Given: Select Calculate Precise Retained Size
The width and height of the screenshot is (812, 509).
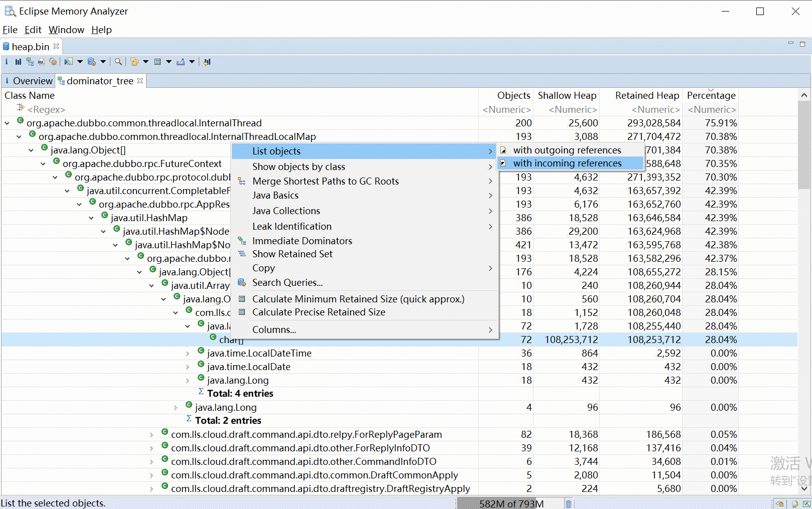Looking at the screenshot, I should (x=365, y=312).
